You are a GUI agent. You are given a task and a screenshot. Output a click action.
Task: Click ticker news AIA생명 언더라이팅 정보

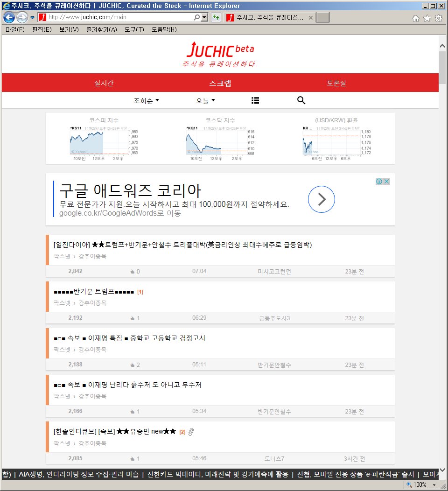78,474
